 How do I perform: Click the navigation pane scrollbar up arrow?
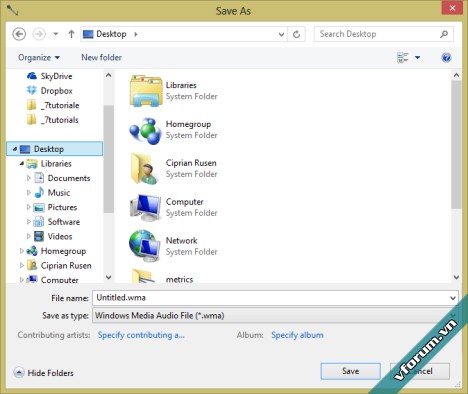(x=108, y=75)
